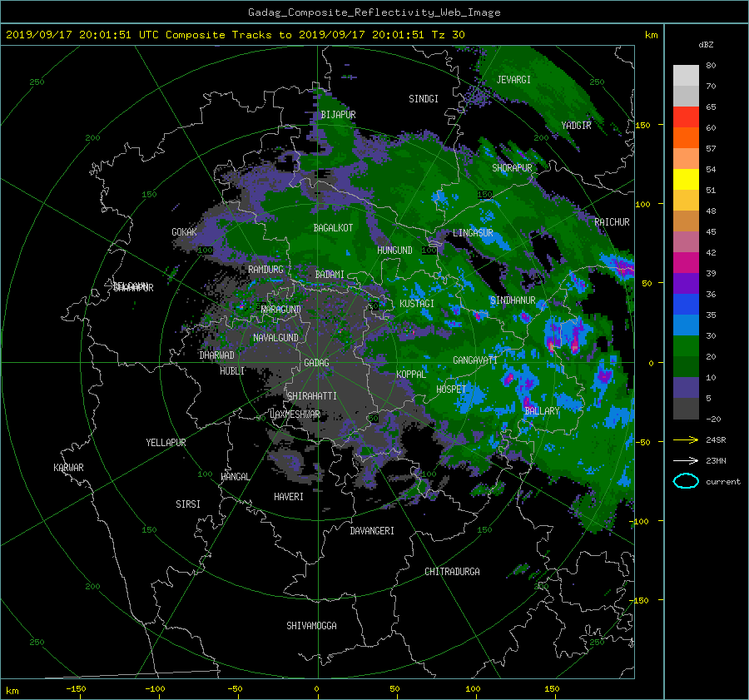Screen dimensions: 749x700
Task: Click the 'Gadag_Composite_Reflectivity_Web_Image' title text
Action: tap(374, 12)
